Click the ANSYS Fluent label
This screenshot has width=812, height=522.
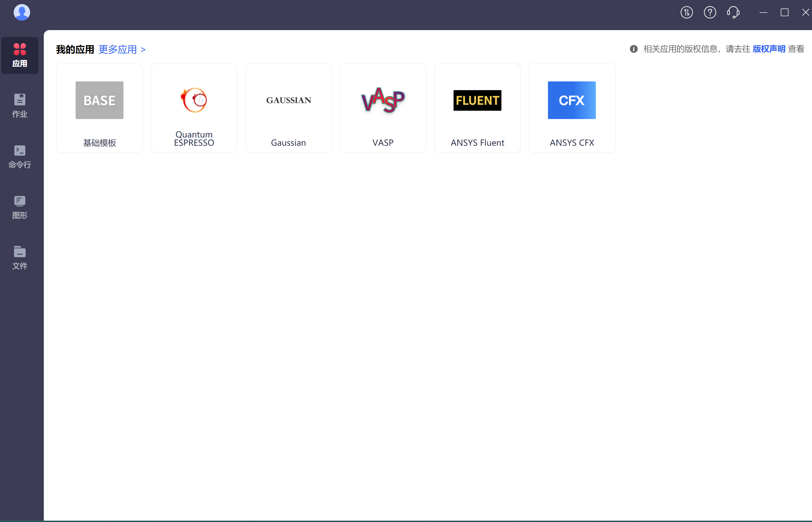(x=477, y=143)
